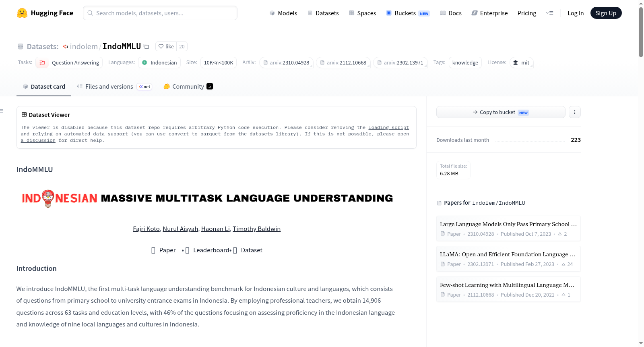Click the Copy to bucket button

tap(501, 112)
